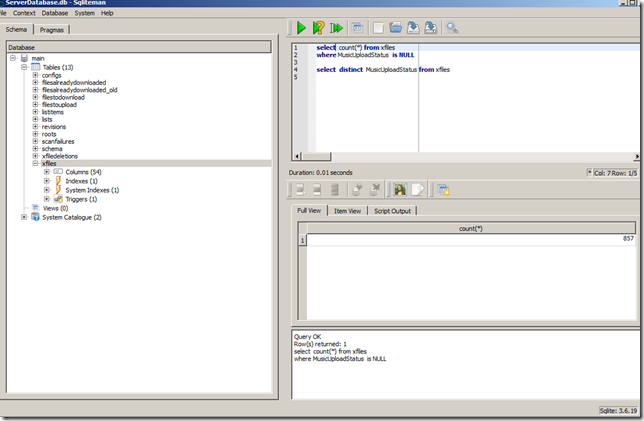644x421 pixels.
Task: Expand the filesalreadydownloaded table node
Action: 35,83
